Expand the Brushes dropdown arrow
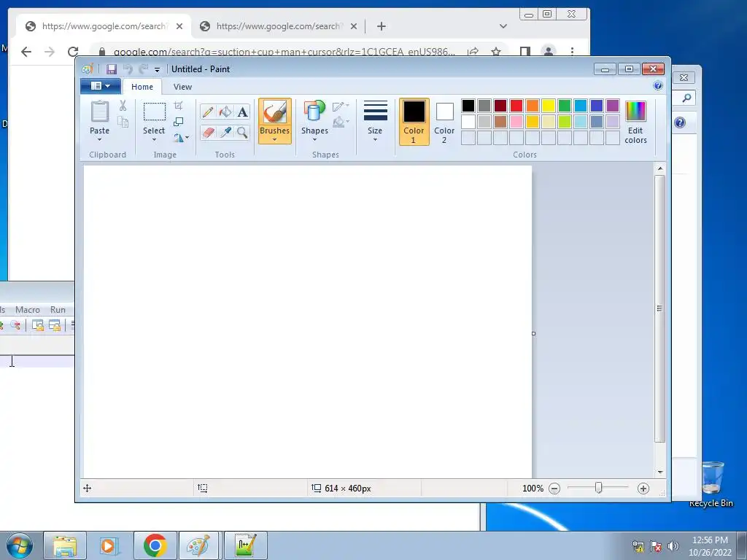This screenshot has width=747, height=560. [x=275, y=140]
